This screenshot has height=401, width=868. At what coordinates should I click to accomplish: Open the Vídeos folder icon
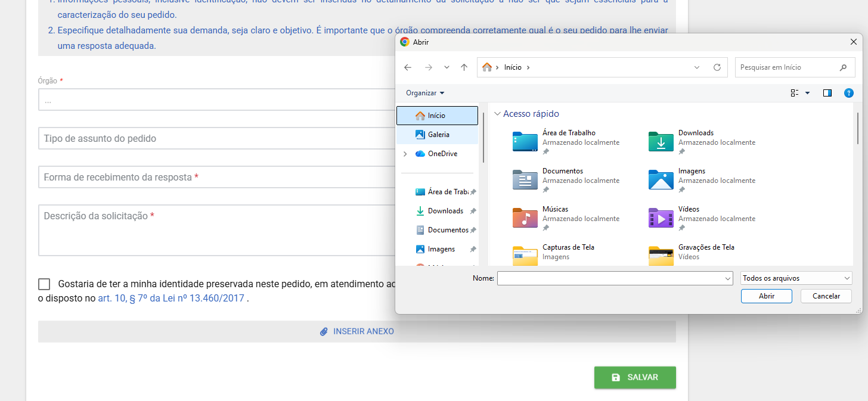pos(661,218)
